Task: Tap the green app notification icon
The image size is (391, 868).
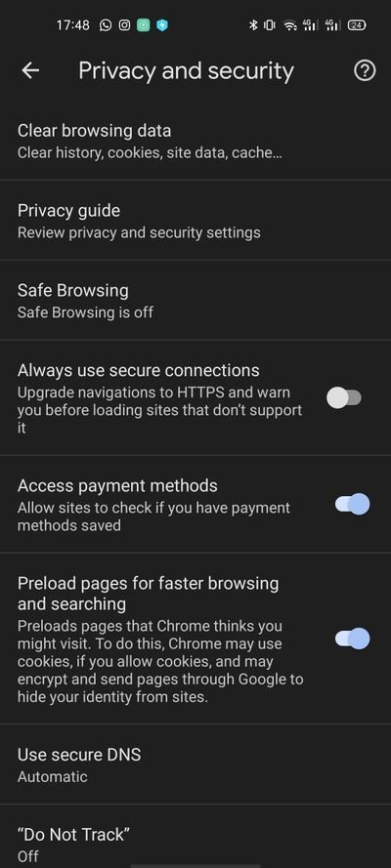Action: point(143,25)
